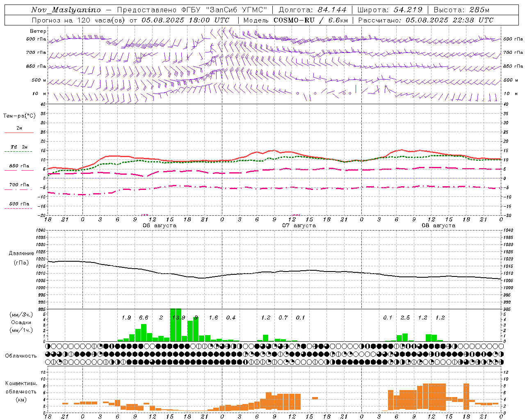525x420 pixels.
Task: Select the elevation text Высота: 285м
Action: pyautogui.click(x=461, y=10)
